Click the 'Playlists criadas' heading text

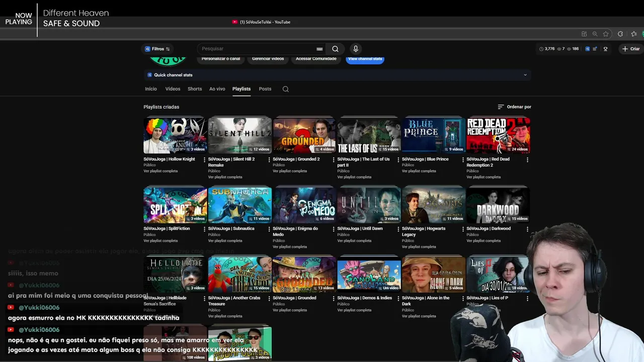click(161, 107)
